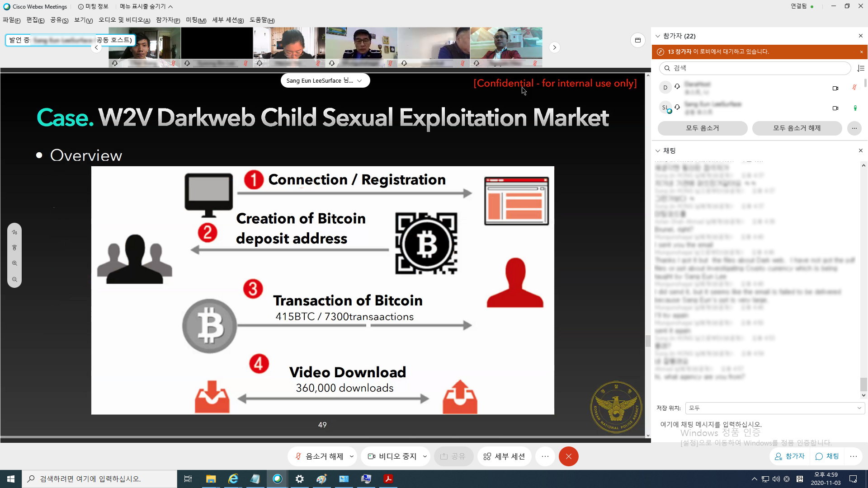Open Windows Task View icon
Screen dimensions: 868x488
188,479
